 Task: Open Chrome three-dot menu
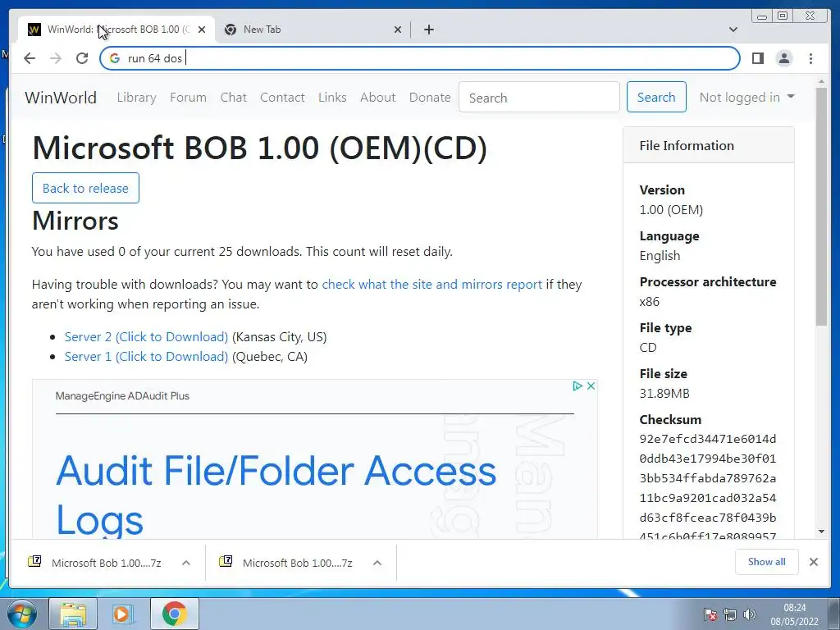click(x=810, y=58)
